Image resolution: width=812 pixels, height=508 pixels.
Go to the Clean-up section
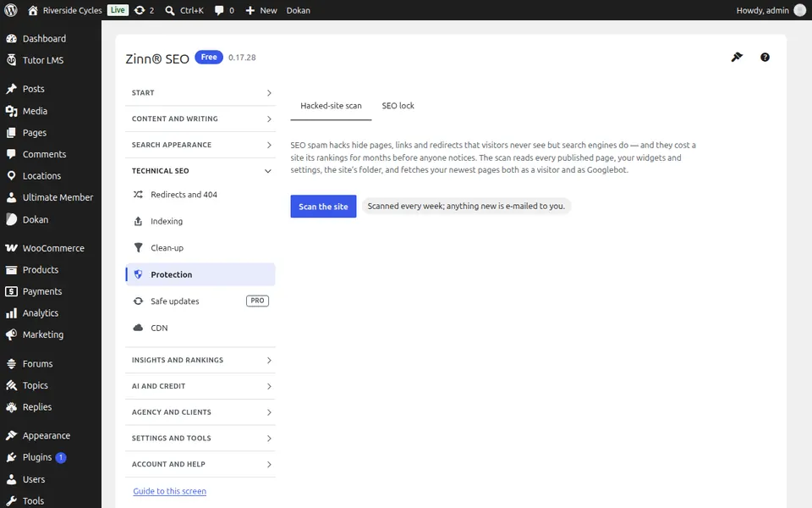coord(200,248)
